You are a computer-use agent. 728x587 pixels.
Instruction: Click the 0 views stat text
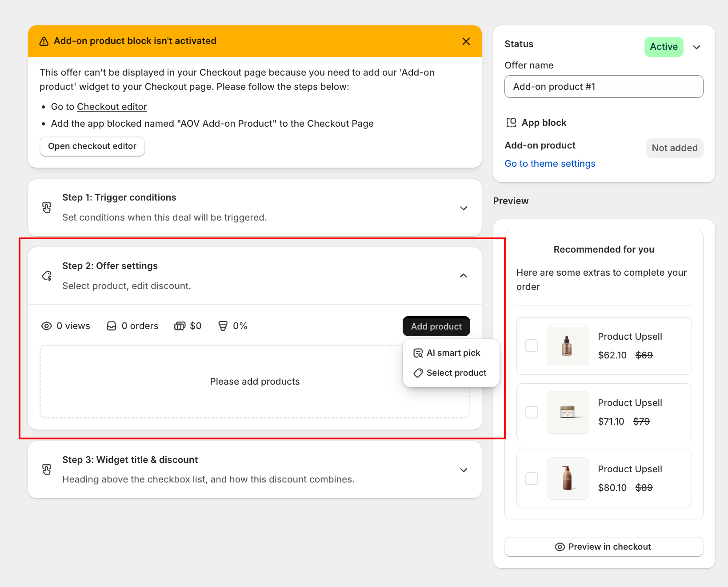[x=73, y=326]
